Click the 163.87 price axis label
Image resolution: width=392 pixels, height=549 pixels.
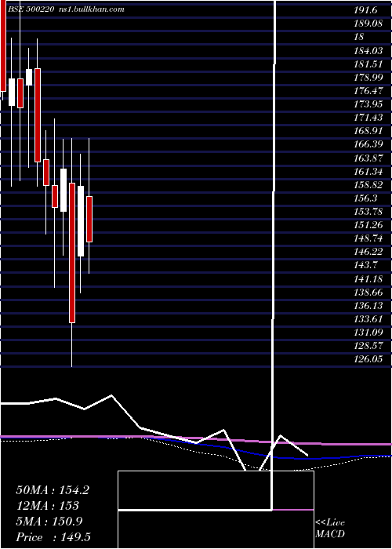coord(368,158)
